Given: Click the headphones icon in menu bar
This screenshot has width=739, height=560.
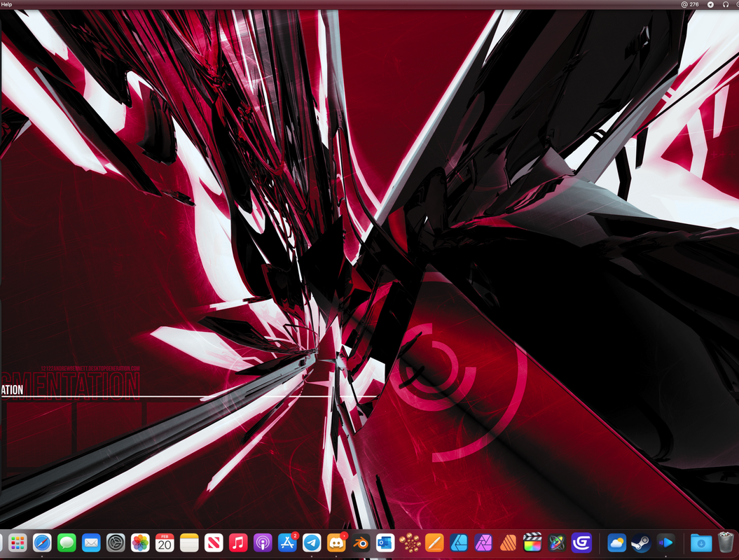Looking at the screenshot, I should [x=725, y=4].
